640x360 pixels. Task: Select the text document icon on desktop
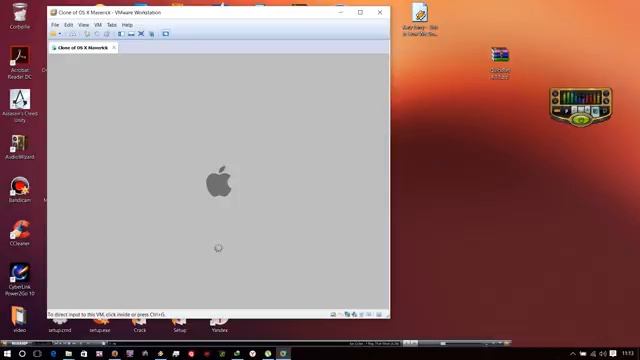[x=420, y=19]
